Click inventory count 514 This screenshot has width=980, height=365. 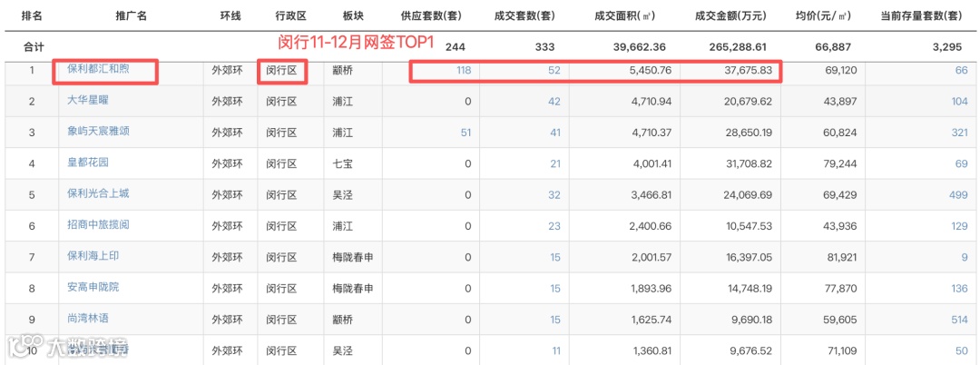click(959, 320)
